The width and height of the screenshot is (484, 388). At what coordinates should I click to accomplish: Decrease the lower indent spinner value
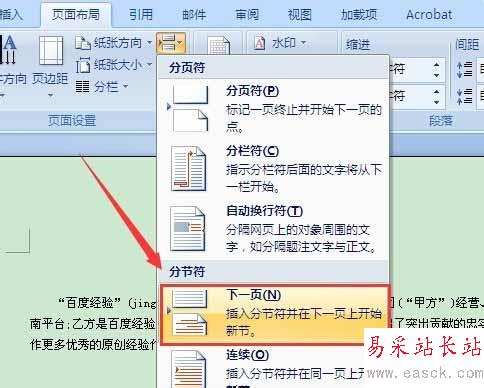[x=436, y=102]
